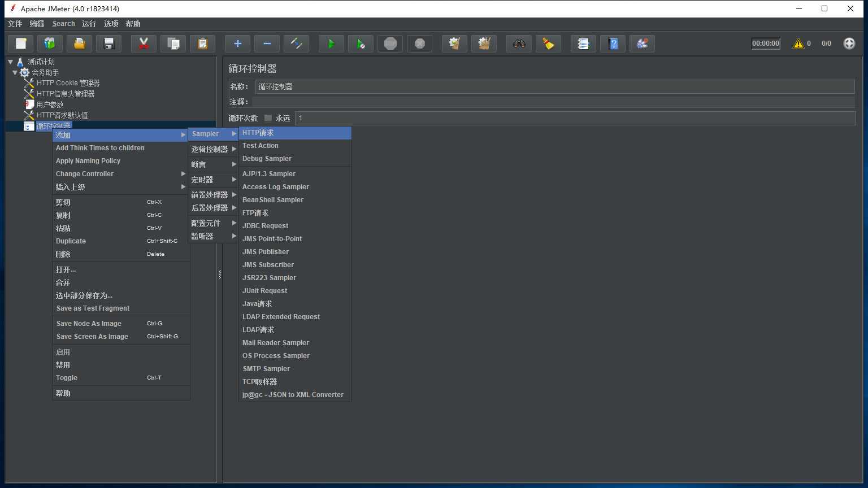This screenshot has width=868, height=488.
Task: Expand the 前置处理器 submenu
Action: 214,195
